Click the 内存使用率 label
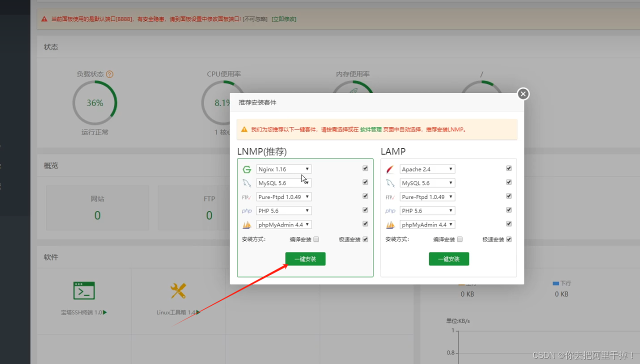 click(x=353, y=74)
